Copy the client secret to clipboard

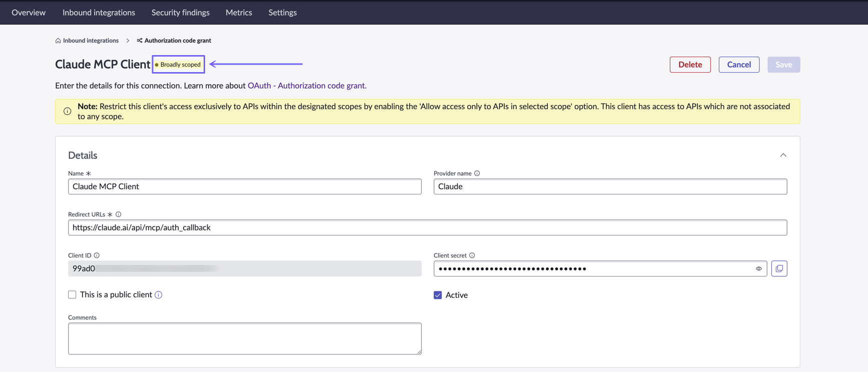pyautogui.click(x=779, y=269)
